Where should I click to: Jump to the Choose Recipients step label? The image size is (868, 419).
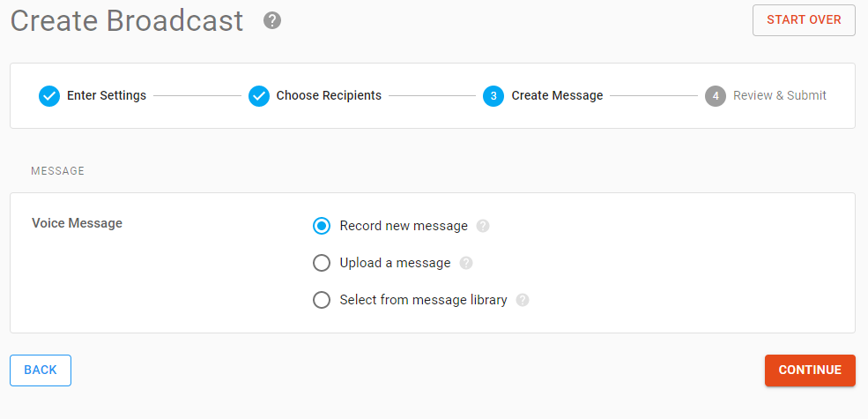pyautogui.click(x=329, y=96)
